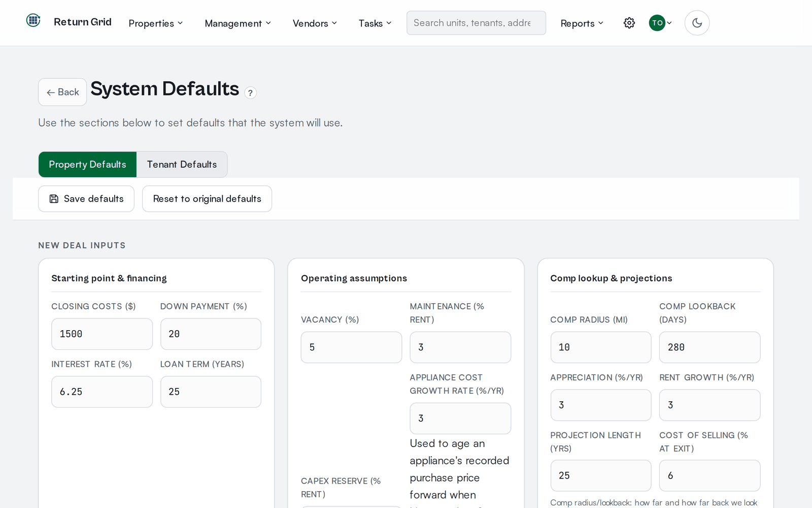Go back using the Back button
Image resolution: width=812 pixels, height=508 pixels.
click(x=62, y=92)
